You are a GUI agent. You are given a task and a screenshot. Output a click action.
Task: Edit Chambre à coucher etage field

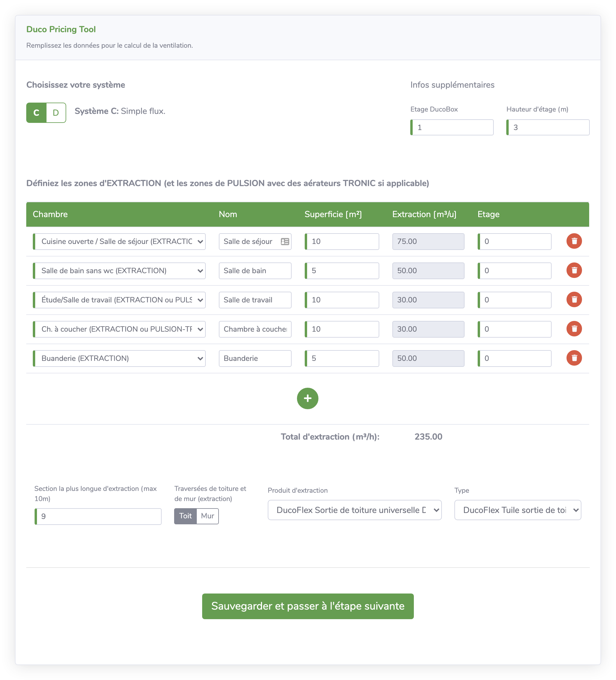[515, 329]
